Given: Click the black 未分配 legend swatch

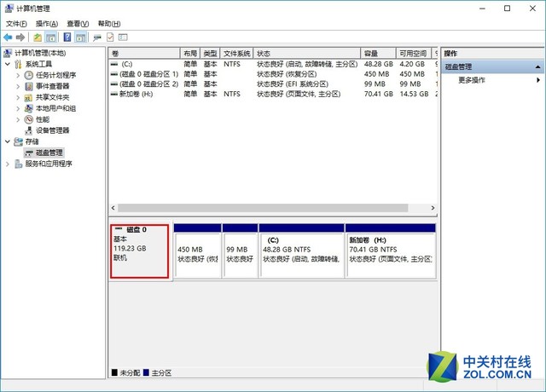Looking at the screenshot, I should [114, 372].
